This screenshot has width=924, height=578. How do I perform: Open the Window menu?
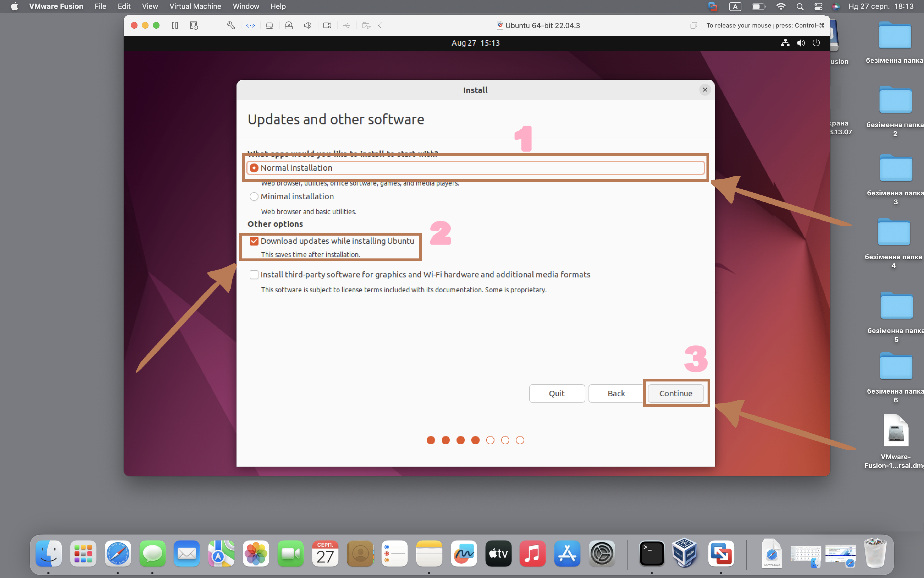pos(246,7)
